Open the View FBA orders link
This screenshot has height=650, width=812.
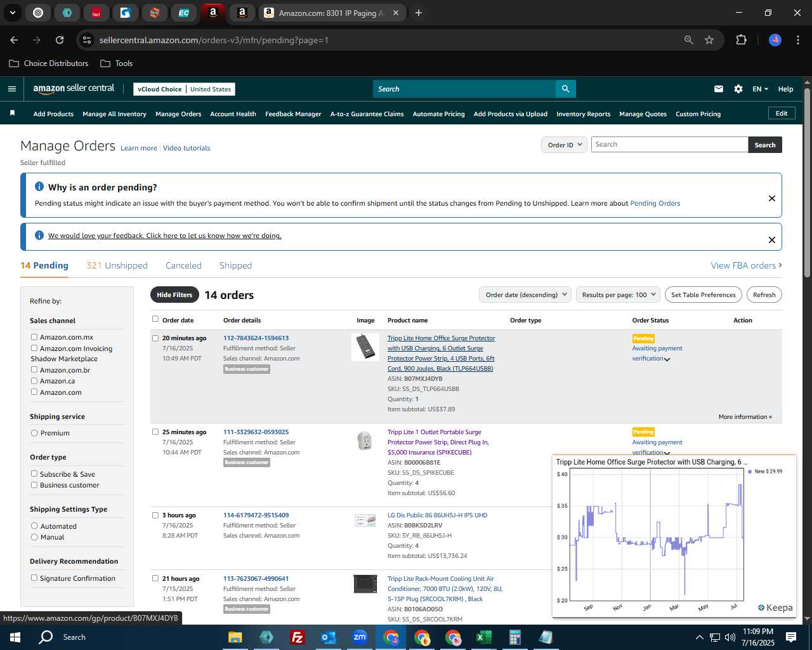point(746,265)
